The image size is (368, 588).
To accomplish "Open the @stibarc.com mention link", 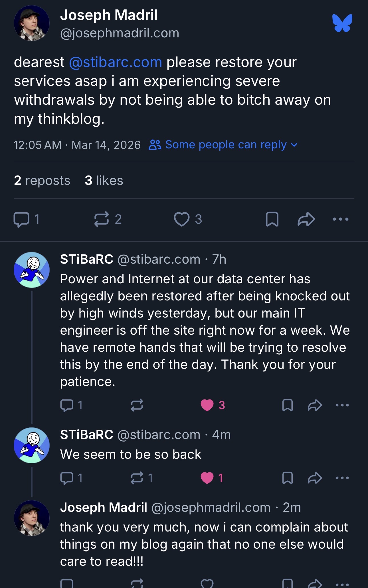I will pos(116,62).
